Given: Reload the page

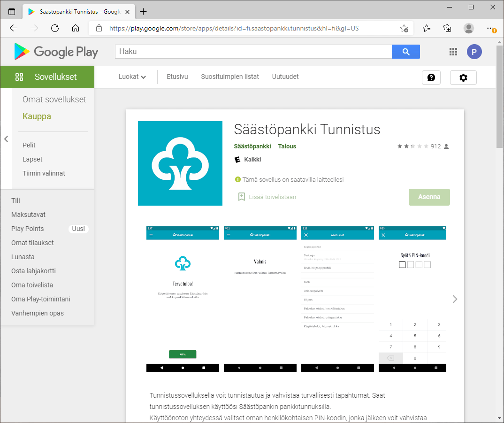Looking at the screenshot, I should (x=55, y=28).
